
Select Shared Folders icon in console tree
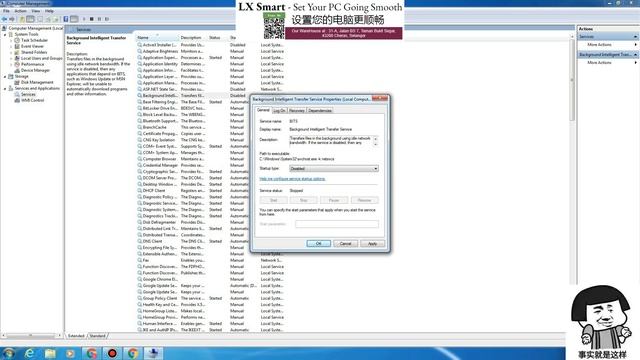tap(17, 52)
